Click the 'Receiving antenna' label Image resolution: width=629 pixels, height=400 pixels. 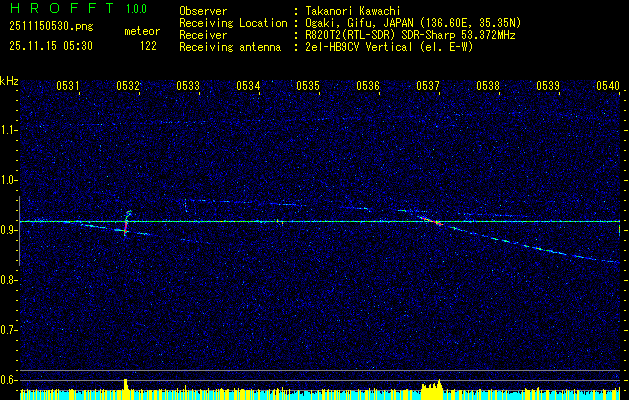coord(230,47)
